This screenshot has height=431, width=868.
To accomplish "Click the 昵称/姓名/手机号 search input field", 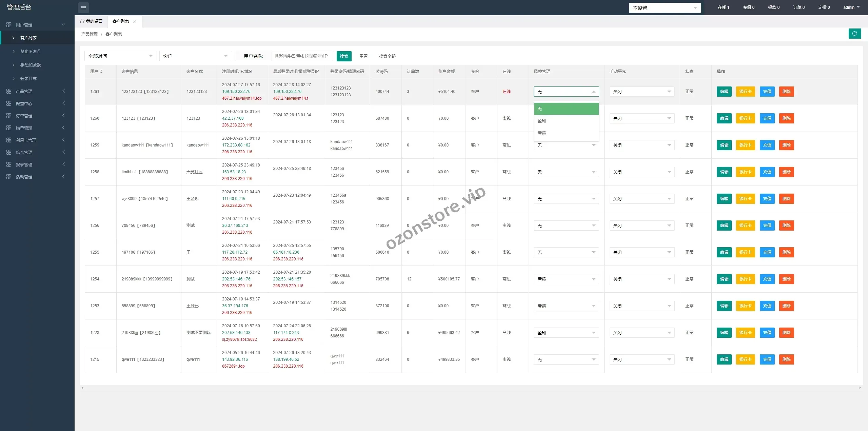I will [302, 56].
